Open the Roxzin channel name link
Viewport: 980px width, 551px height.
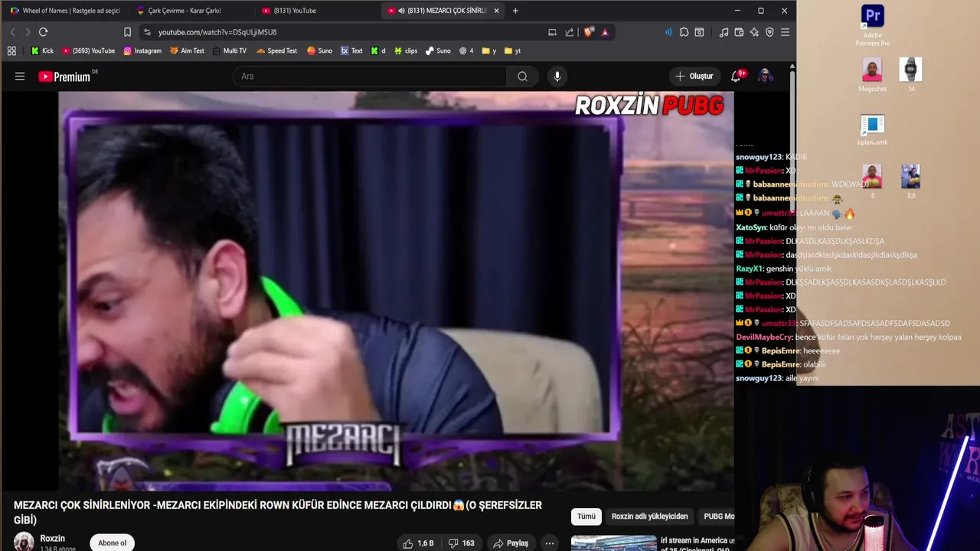[53, 539]
